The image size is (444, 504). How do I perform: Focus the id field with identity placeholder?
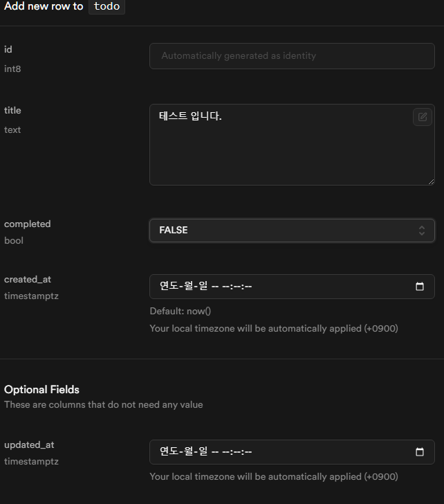(x=292, y=56)
